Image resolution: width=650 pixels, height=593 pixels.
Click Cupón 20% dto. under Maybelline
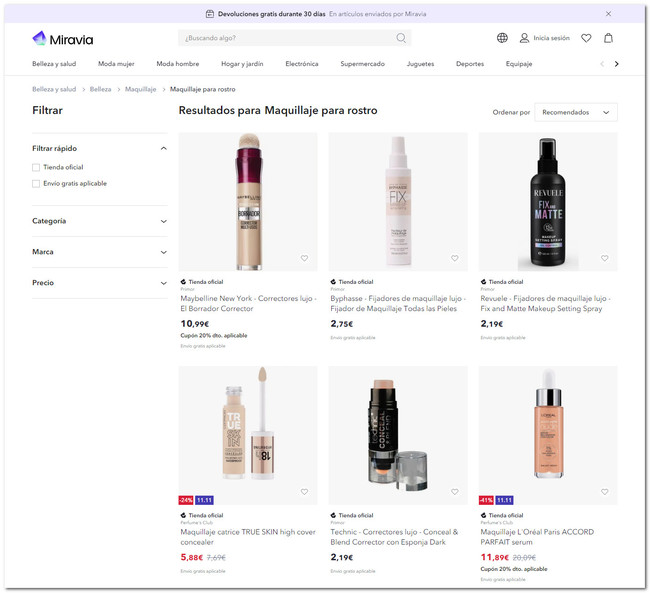(x=214, y=335)
